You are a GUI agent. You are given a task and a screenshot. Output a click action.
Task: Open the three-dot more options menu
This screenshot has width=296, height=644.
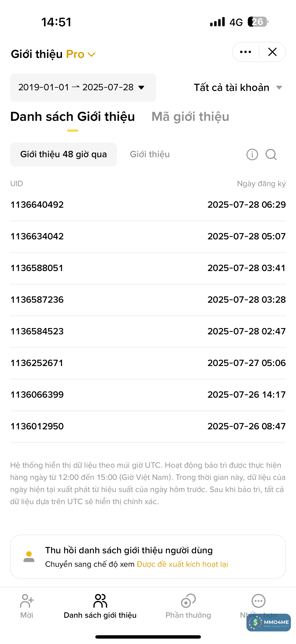click(x=245, y=52)
